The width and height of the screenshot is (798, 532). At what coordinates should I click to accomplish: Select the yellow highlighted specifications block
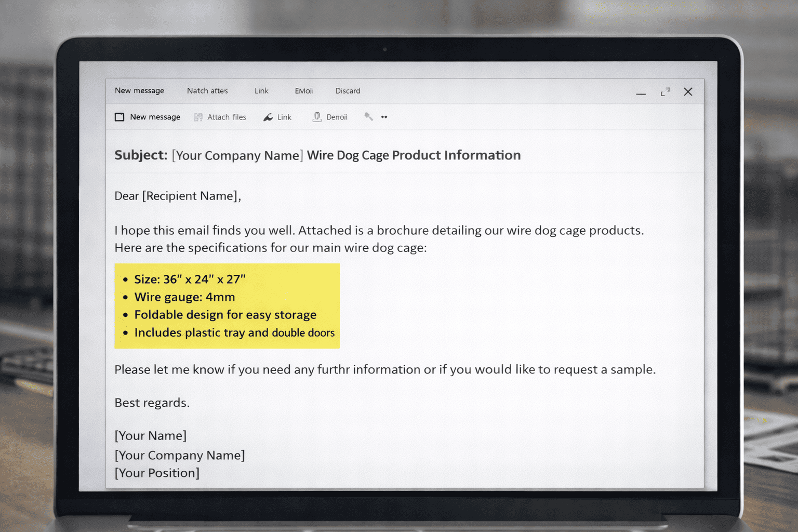(227, 306)
